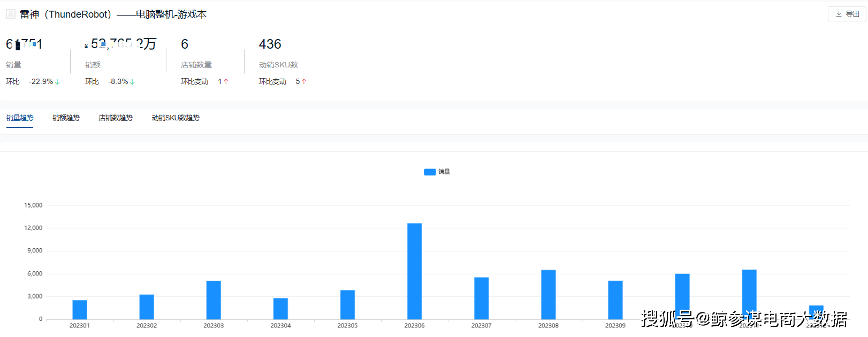Click the chart bar for 202303
This screenshot has width=868, height=337.
point(214,300)
